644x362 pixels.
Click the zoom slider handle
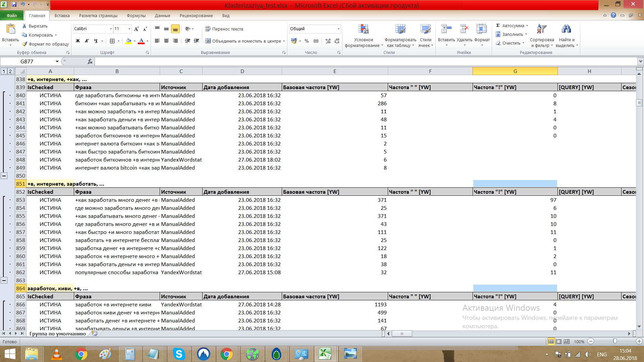615,341
